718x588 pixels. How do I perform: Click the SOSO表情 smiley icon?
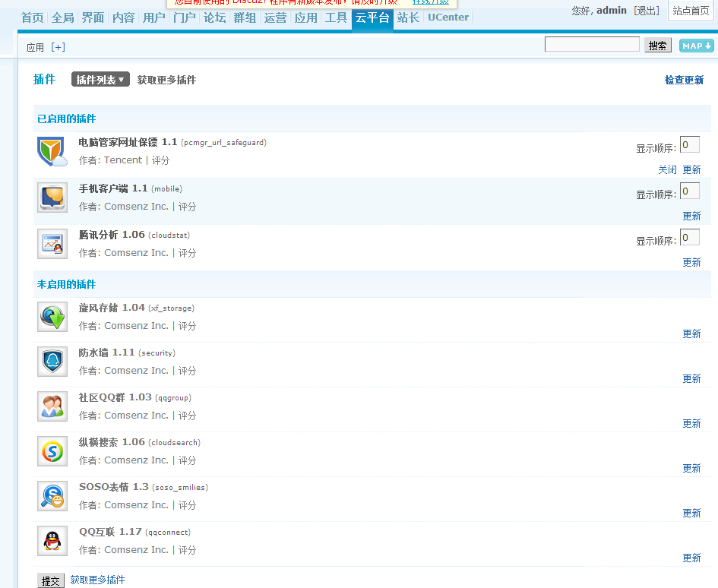pos(52,496)
